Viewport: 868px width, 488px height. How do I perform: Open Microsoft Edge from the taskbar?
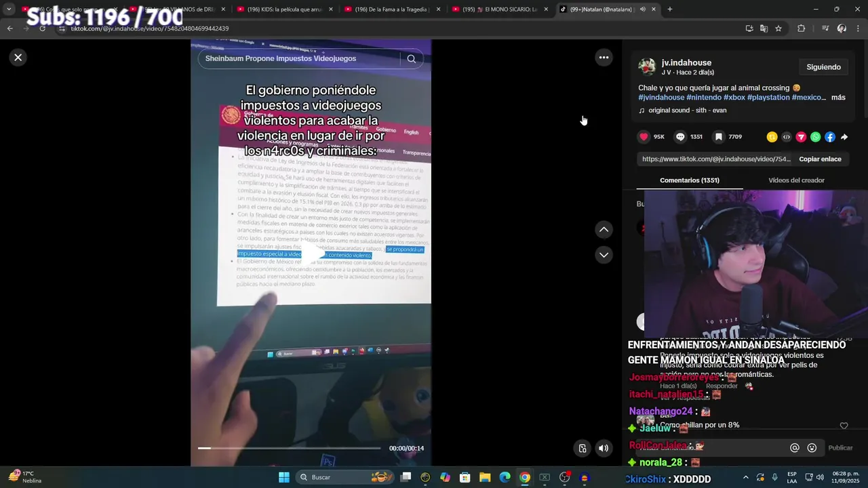[x=505, y=478]
